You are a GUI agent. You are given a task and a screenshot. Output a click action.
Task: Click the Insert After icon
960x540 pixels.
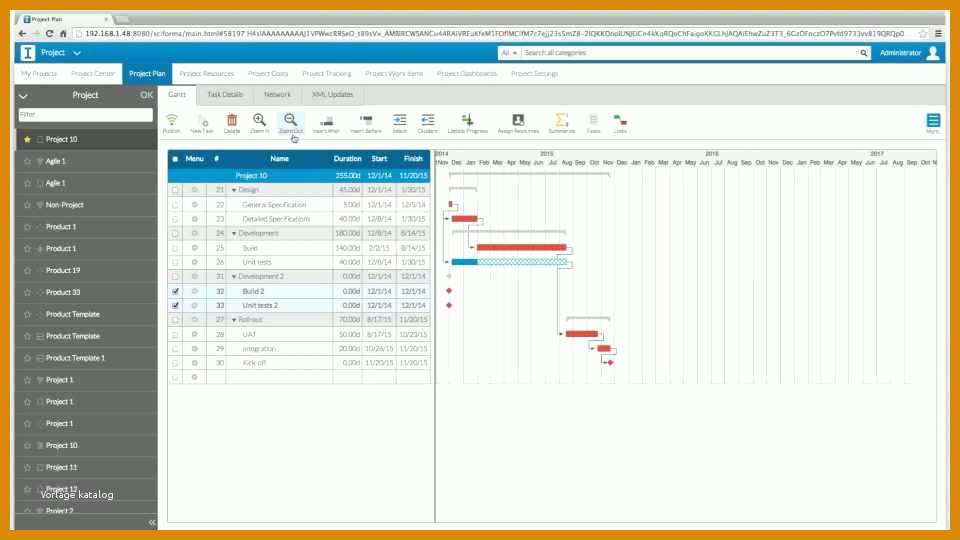point(326,121)
